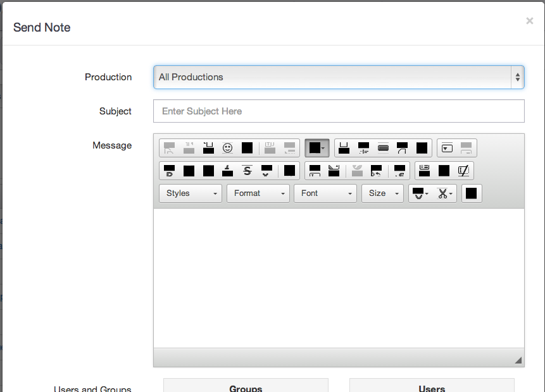The height and width of the screenshot is (392, 545).
Task: Expand the Font dropdown
Action: (x=325, y=193)
